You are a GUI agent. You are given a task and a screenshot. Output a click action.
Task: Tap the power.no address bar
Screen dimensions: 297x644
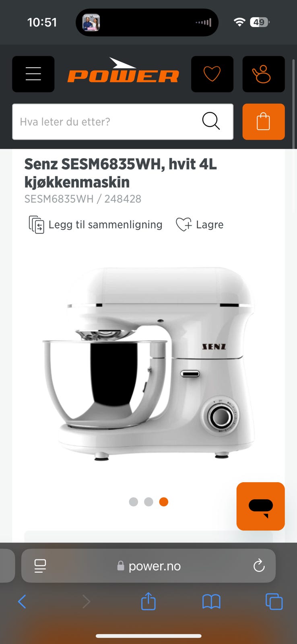pyautogui.click(x=148, y=566)
